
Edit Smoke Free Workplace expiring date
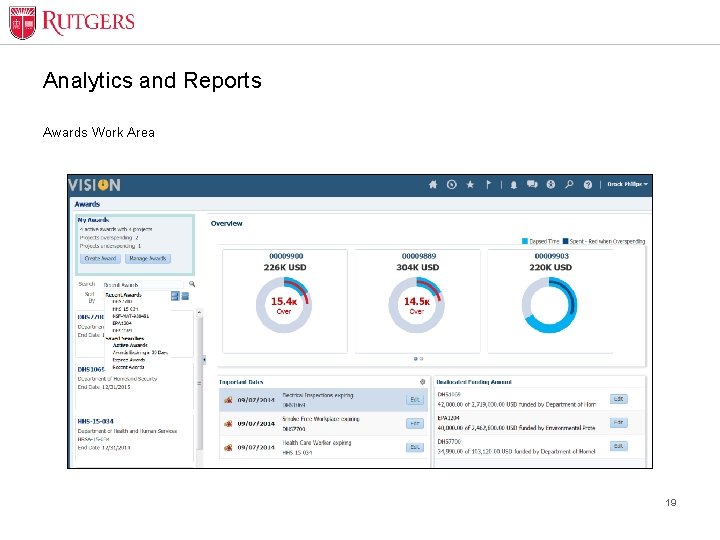click(415, 423)
